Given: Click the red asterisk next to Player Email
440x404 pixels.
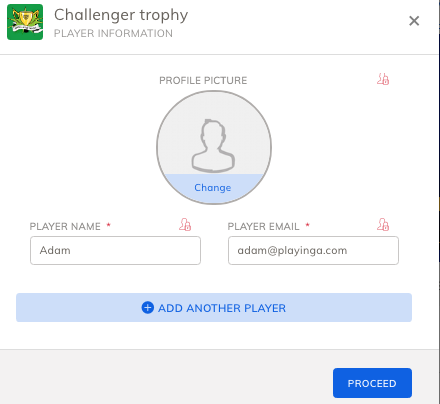Looking at the screenshot, I should click(307, 225).
